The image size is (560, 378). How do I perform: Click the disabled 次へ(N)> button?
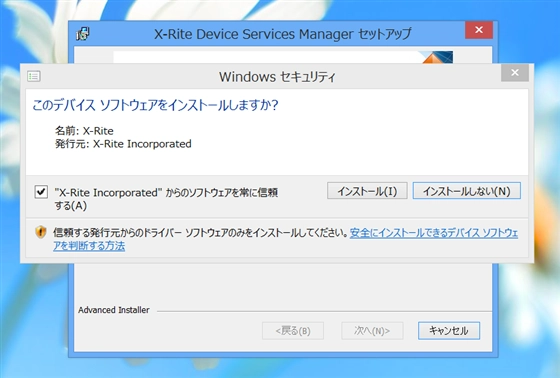[x=372, y=331]
